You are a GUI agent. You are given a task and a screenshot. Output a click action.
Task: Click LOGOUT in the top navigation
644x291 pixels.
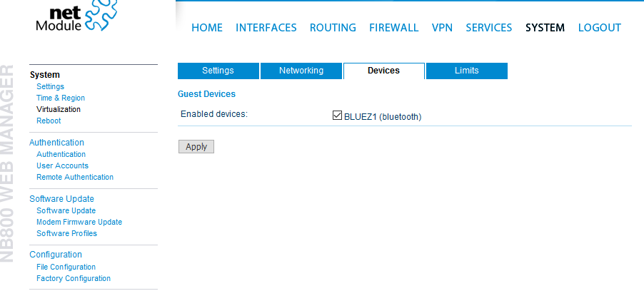tap(599, 28)
